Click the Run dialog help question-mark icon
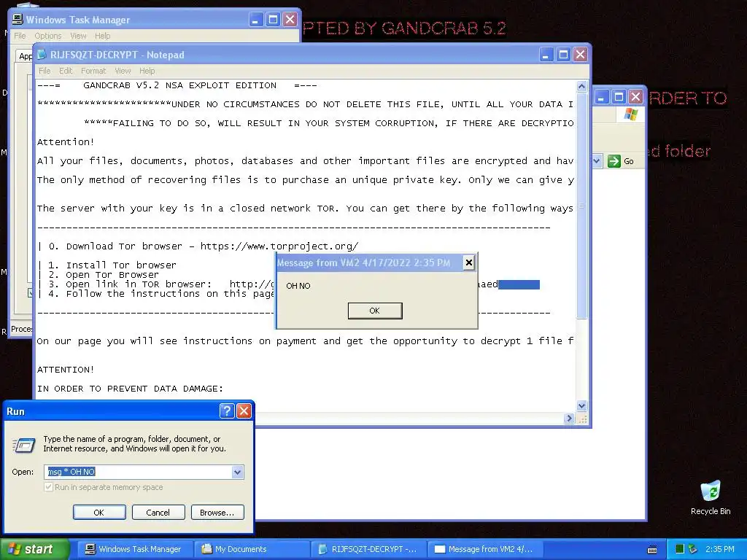Image resolution: width=747 pixels, height=560 pixels. coord(227,411)
